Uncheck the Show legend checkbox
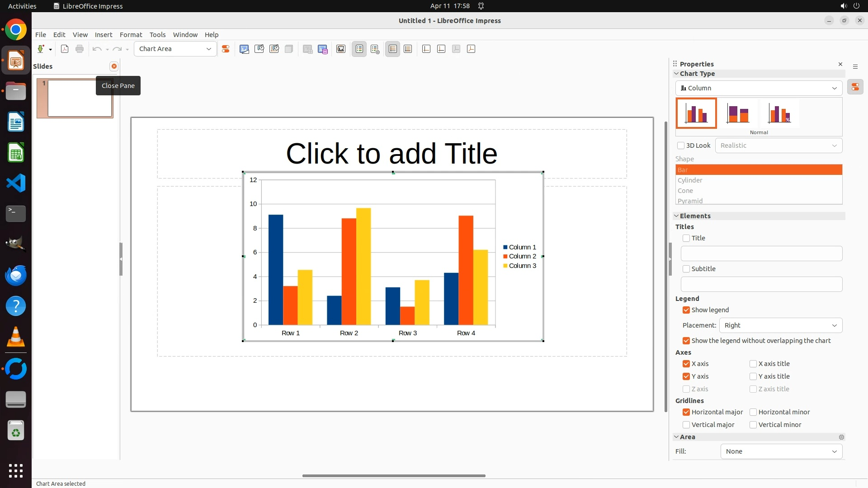Screen dimensions: 868x488 click(686, 310)
